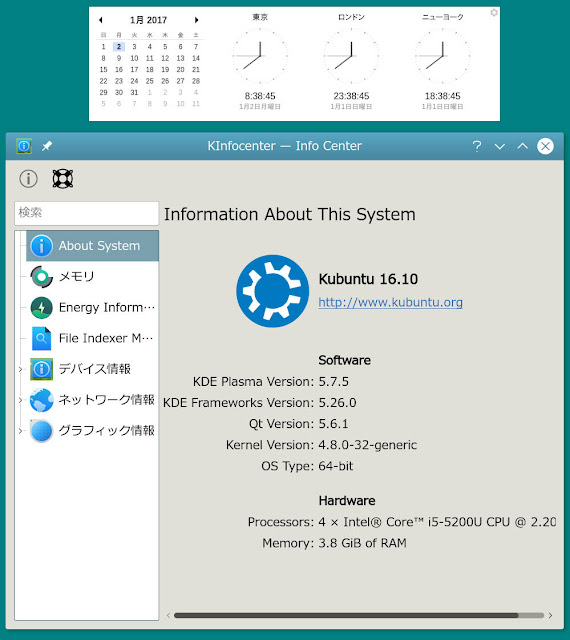Click the 1月 2017 calendar header
This screenshot has width=570, height=640.
click(x=149, y=20)
